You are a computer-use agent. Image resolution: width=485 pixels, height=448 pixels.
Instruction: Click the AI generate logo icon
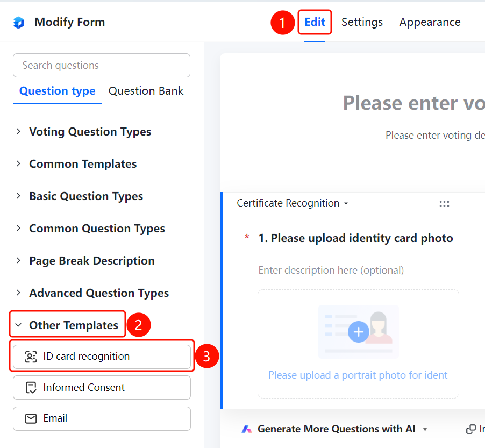[x=246, y=429]
